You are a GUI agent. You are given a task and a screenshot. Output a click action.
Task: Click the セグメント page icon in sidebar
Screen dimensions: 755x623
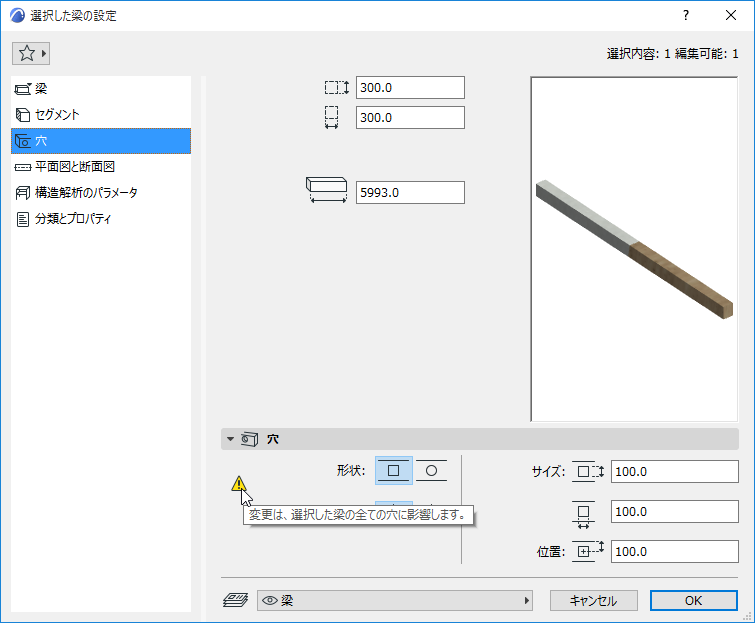point(23,115)
